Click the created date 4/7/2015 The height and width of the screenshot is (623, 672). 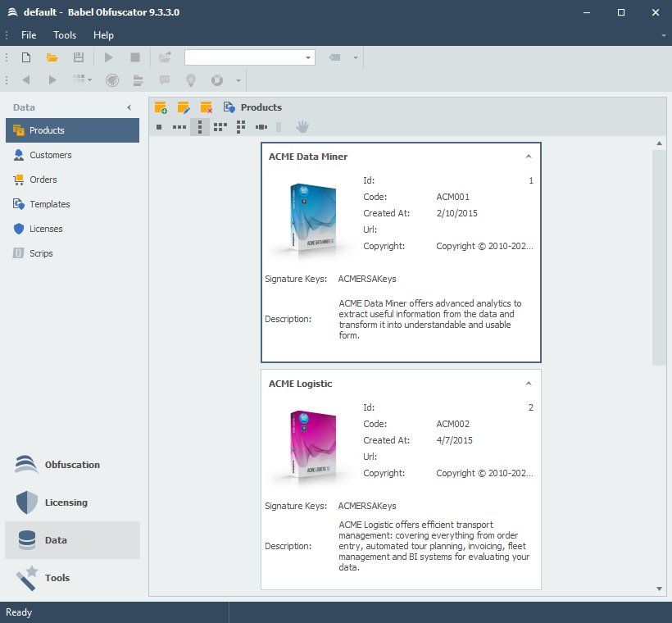(x=454, y=440)
